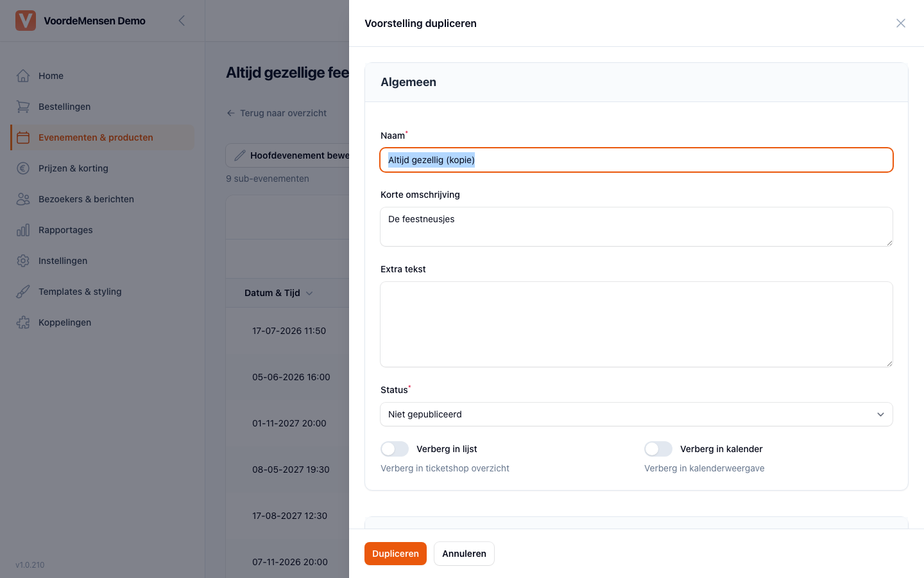Click the Annuleren button

[x=464, y=554]
